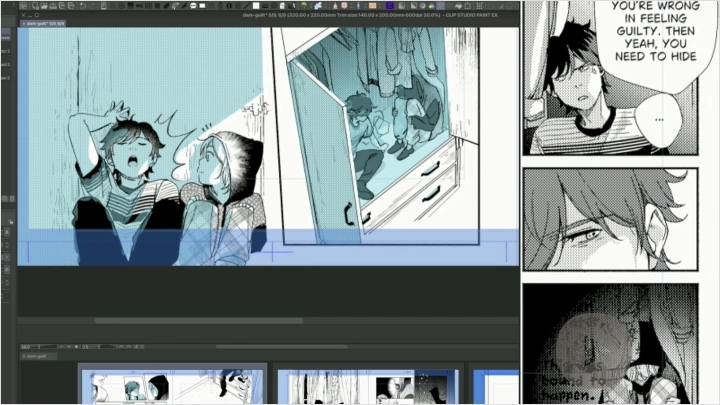
Task: Click the canvas zoom percentage field
Action: tap(25, 347)
